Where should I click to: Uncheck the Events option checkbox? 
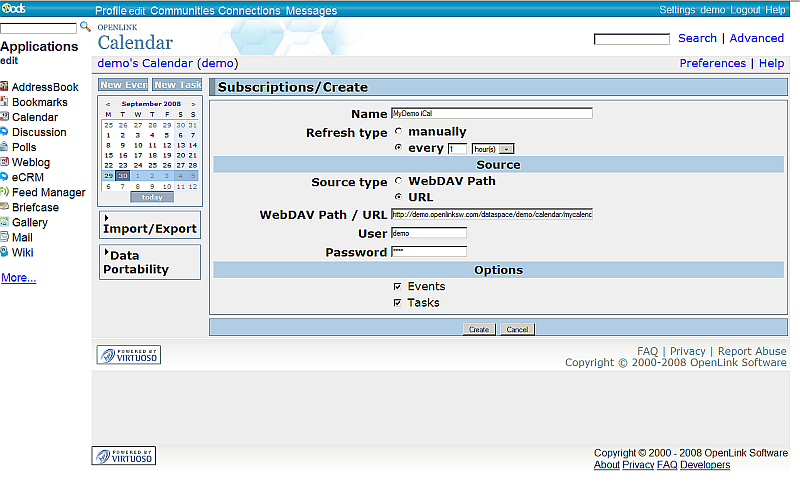pyautogui.click(x=398, y=287)
